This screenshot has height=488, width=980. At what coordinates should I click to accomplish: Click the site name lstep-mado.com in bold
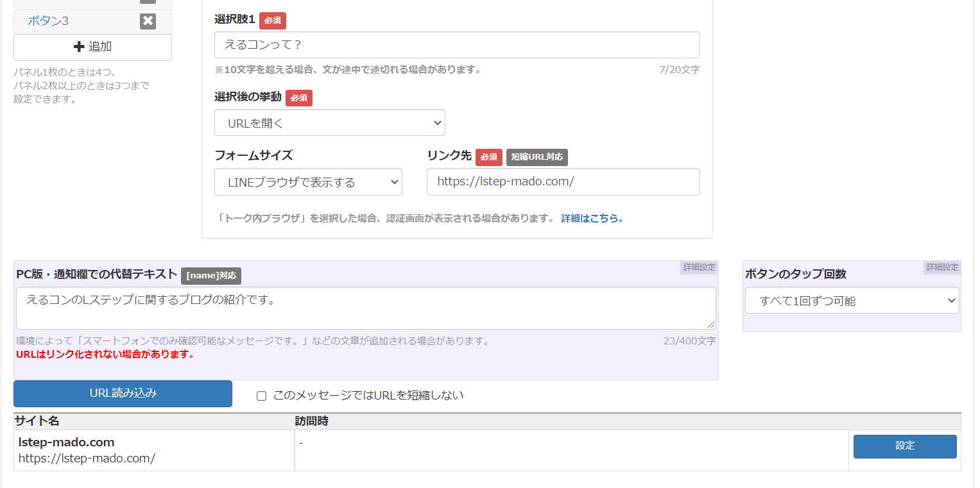point(67,442)
